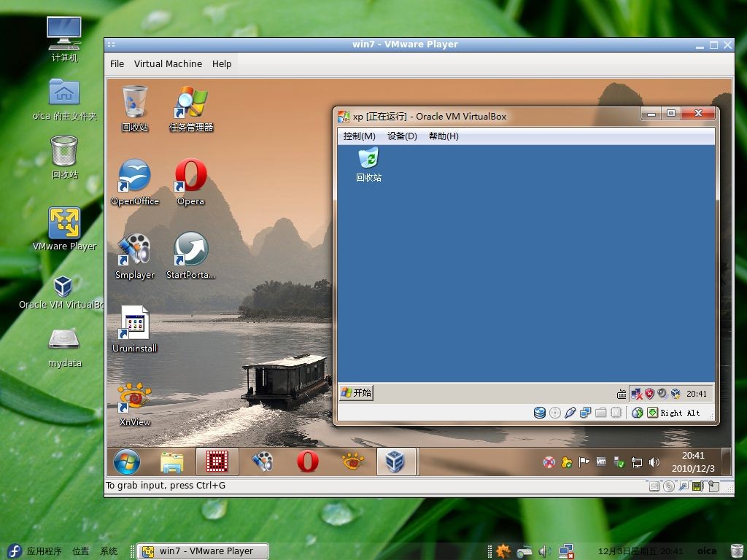Click the Windows 7 Start orb
Viewport: 747px width, 560px height.
(x=127, y=462)
